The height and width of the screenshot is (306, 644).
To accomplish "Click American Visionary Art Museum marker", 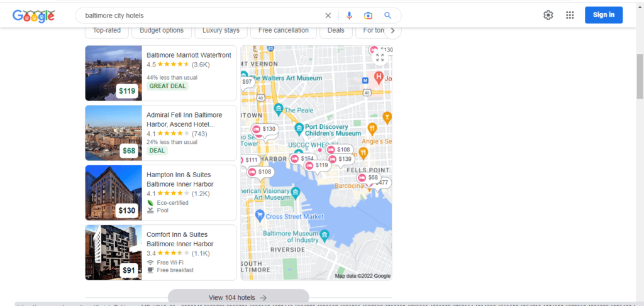I will 296,192.
